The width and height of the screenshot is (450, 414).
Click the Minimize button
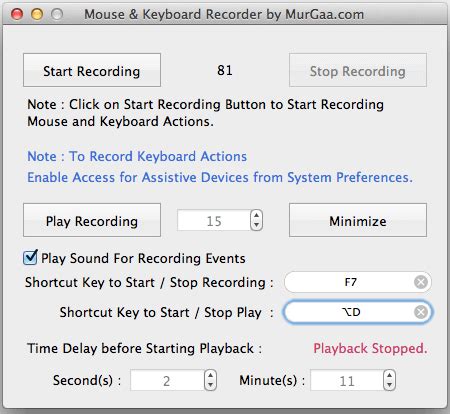coord(358,220)
